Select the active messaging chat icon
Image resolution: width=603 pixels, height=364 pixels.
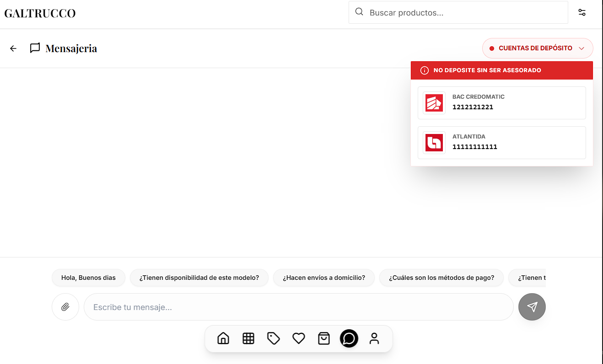349,338
